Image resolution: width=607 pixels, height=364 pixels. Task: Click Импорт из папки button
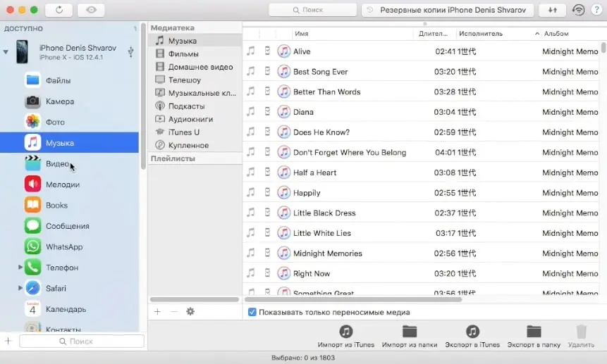tap(409, 336)
